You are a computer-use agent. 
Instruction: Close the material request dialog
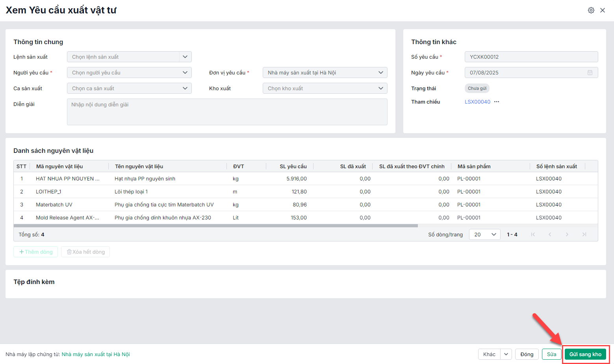[603, 10]
